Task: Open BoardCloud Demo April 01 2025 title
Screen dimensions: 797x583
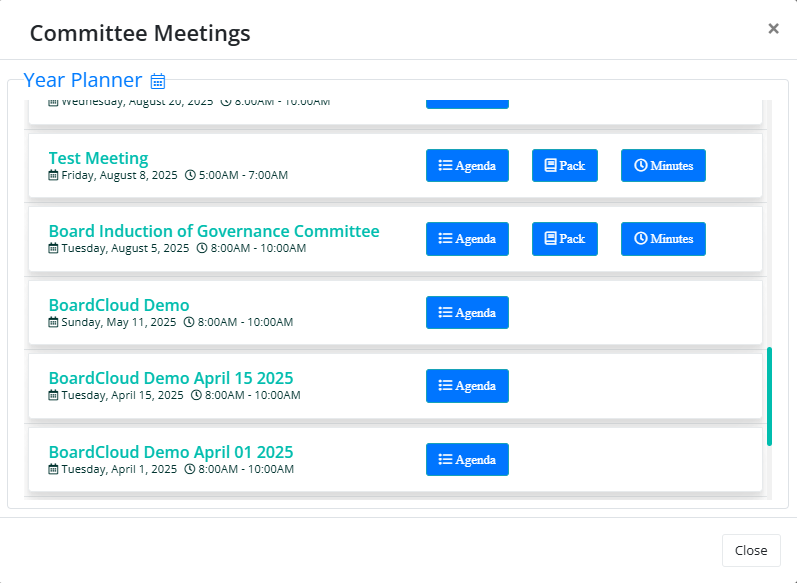Action: (171, 451)
